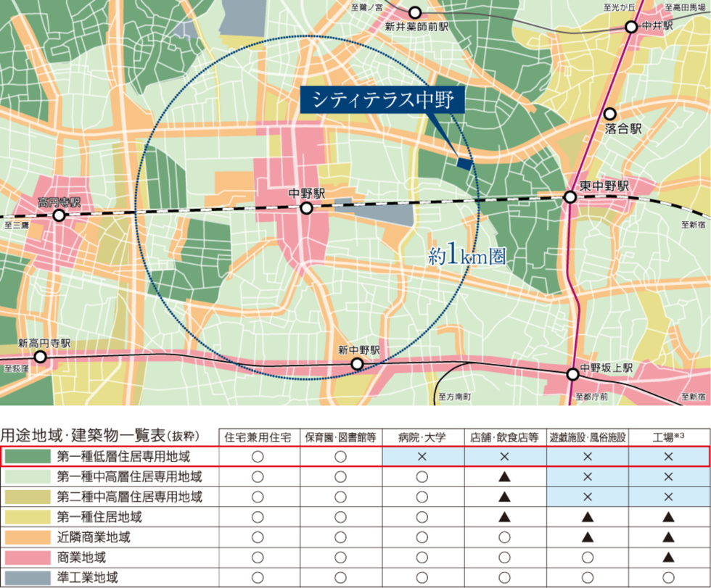Click the 新井薬師前駅 station marker
Image resolution: width=711 pixels, height=588 pixels.
tap(415, 12)
